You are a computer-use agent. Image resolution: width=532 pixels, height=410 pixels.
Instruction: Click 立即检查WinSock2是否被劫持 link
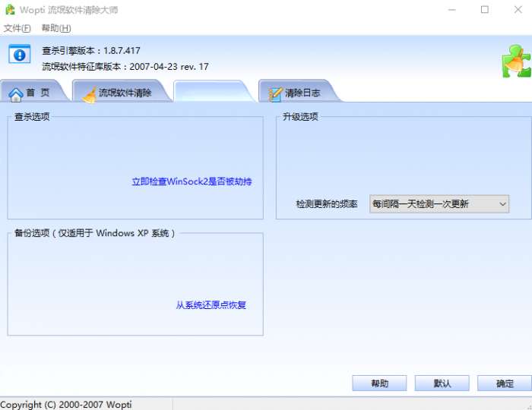(x=192, y=181)
